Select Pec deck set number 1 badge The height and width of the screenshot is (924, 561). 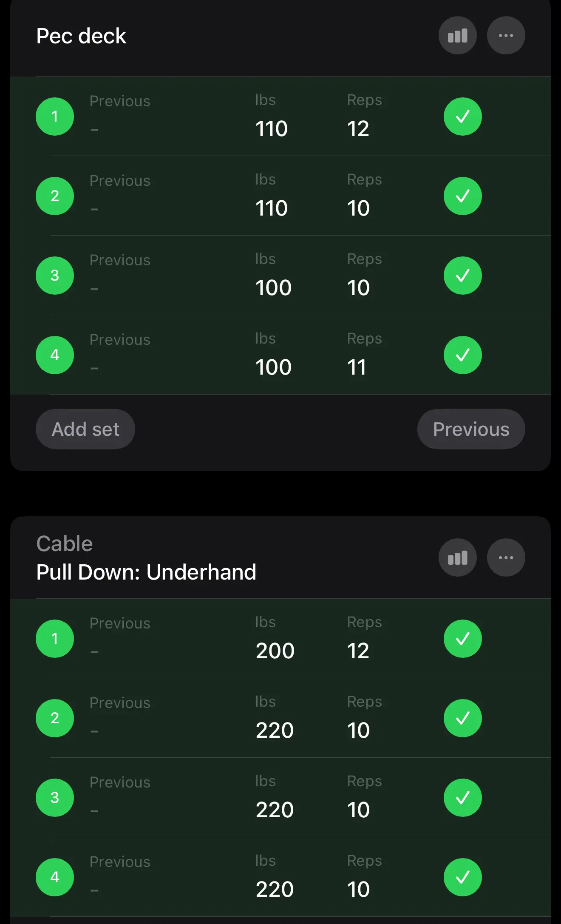55,117
